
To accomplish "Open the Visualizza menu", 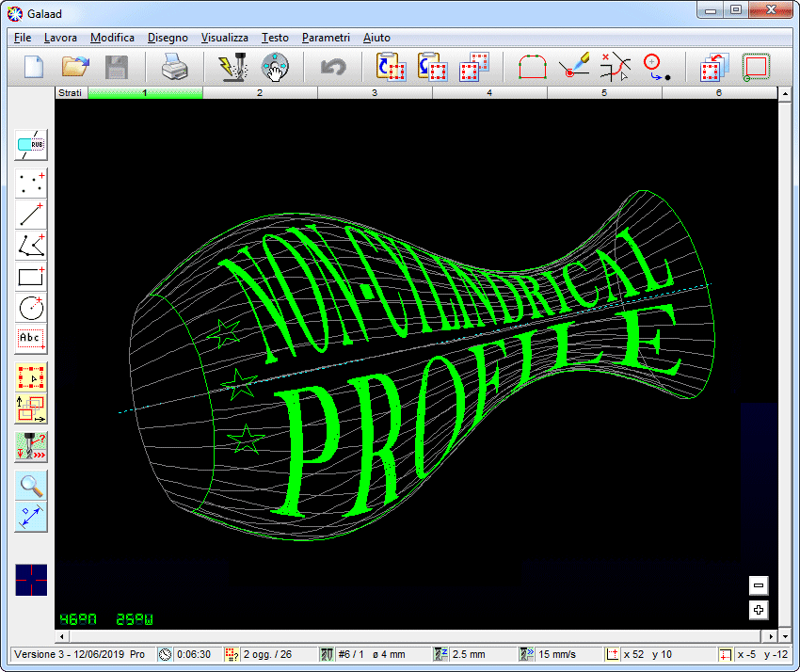I will coord(224,38).
